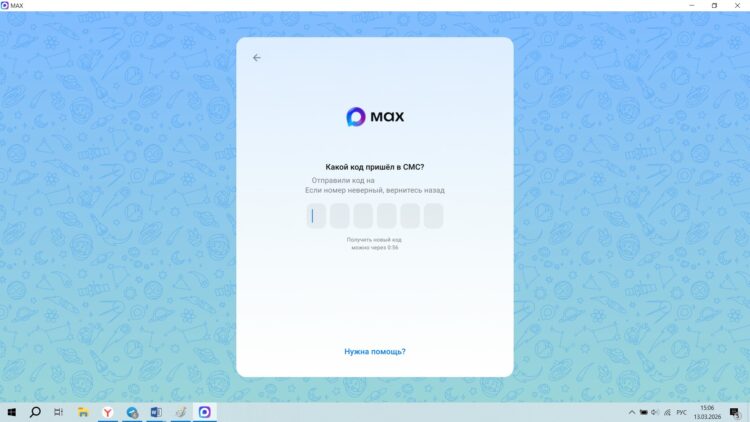
Task: Open Microsoft Word from the taskbar
Action: pos(156,412)
